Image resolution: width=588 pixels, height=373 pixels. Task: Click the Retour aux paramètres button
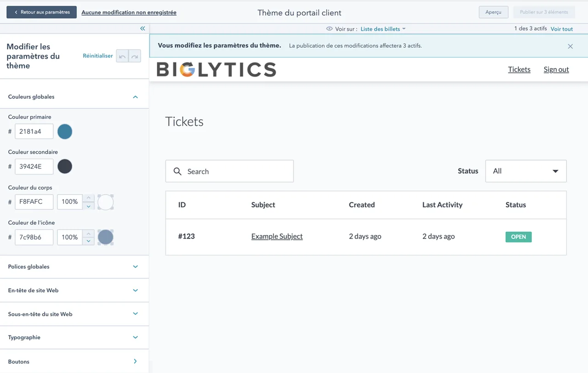pos(42,12)
